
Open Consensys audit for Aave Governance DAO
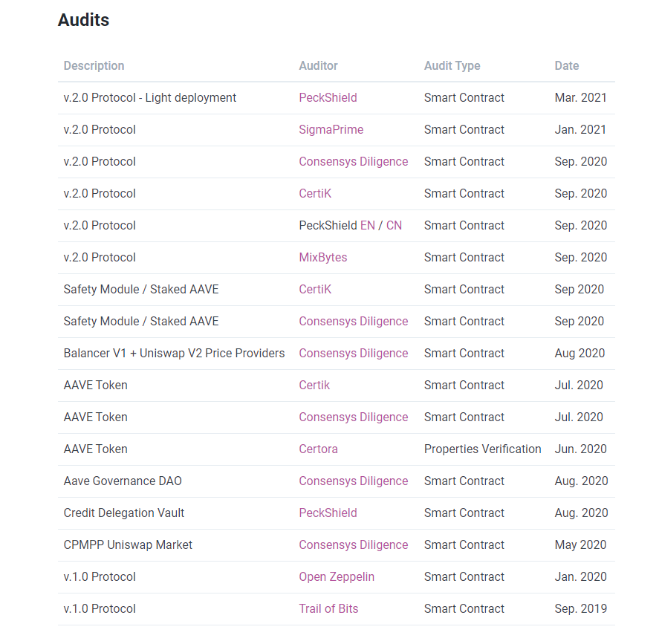(353, 481)
